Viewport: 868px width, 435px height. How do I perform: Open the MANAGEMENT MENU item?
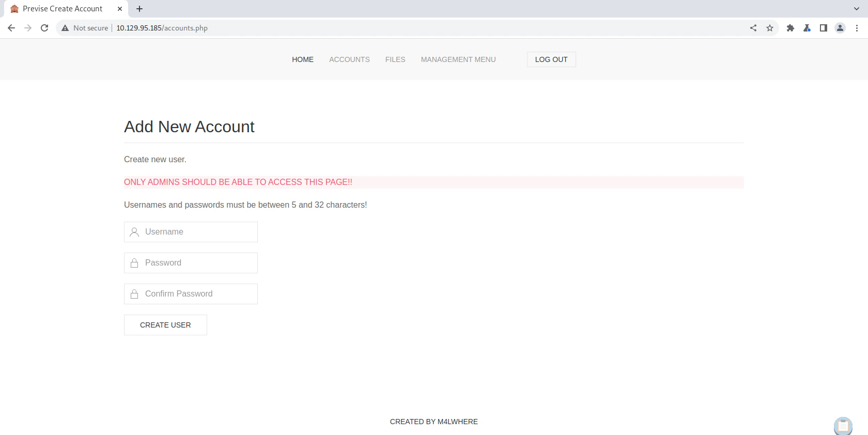pos(458,59)
